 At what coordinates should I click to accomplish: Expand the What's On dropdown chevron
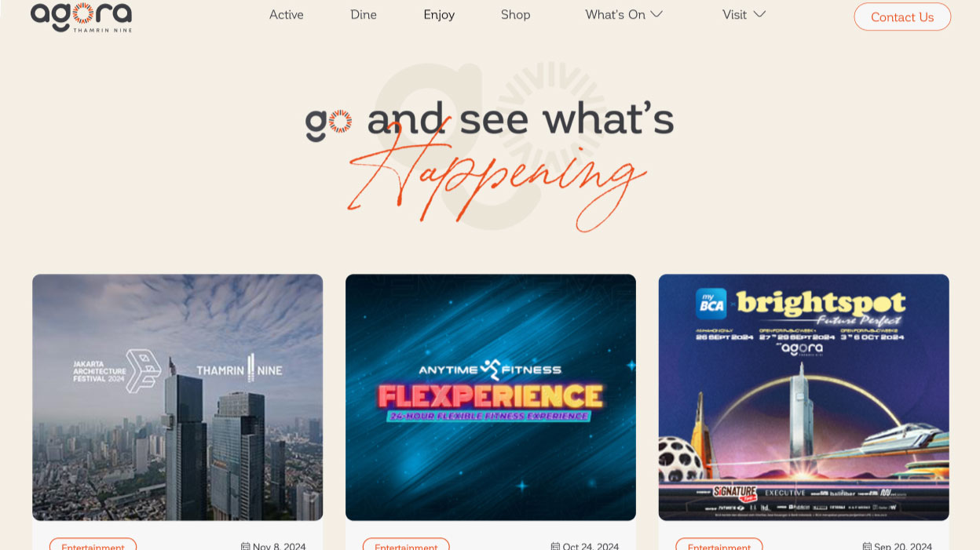click(x=656, y=14)
